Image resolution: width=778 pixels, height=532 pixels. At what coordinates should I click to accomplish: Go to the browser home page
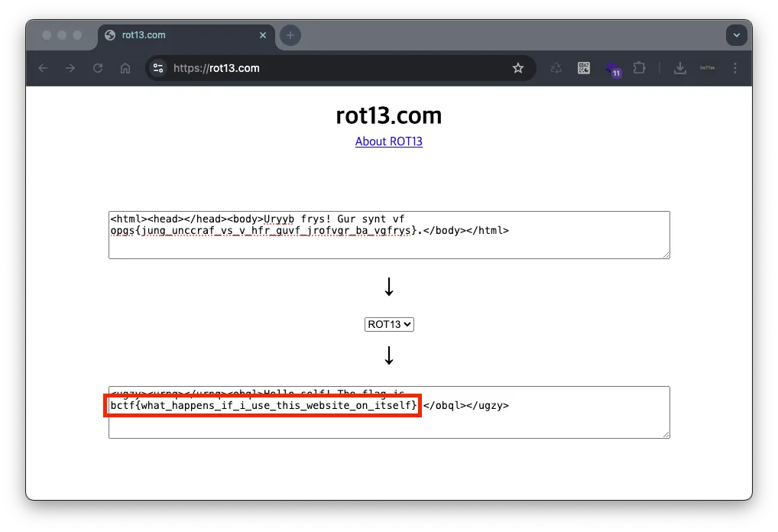(x=125, y=68)
